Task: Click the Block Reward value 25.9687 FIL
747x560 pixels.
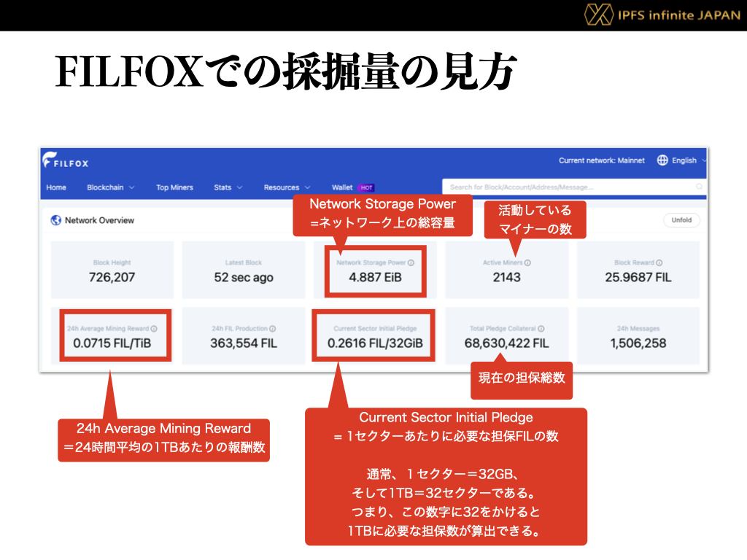Action: 638,277
